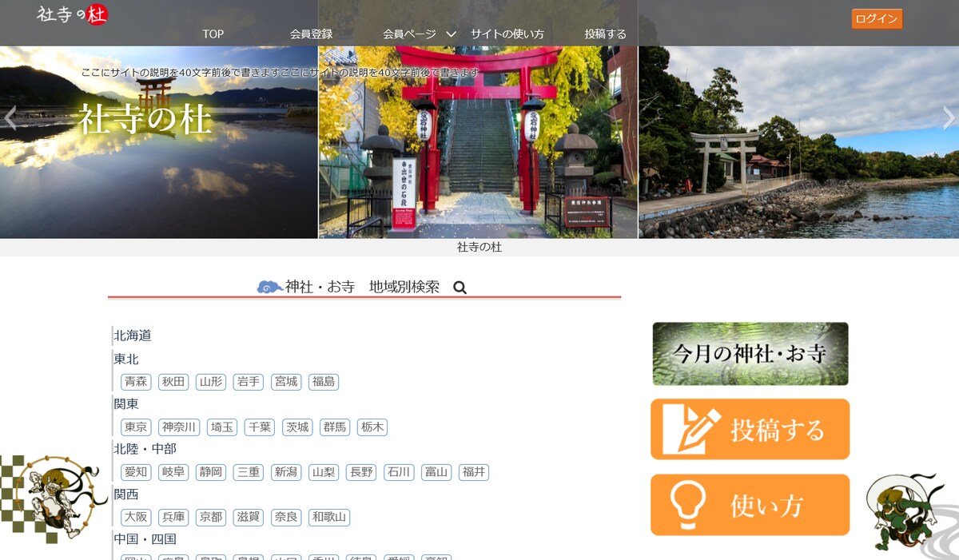This screenshot has width=959, height=560.
Task: Click the 関東 region heading
Action: pyautogui.click(x=126, y=404)
